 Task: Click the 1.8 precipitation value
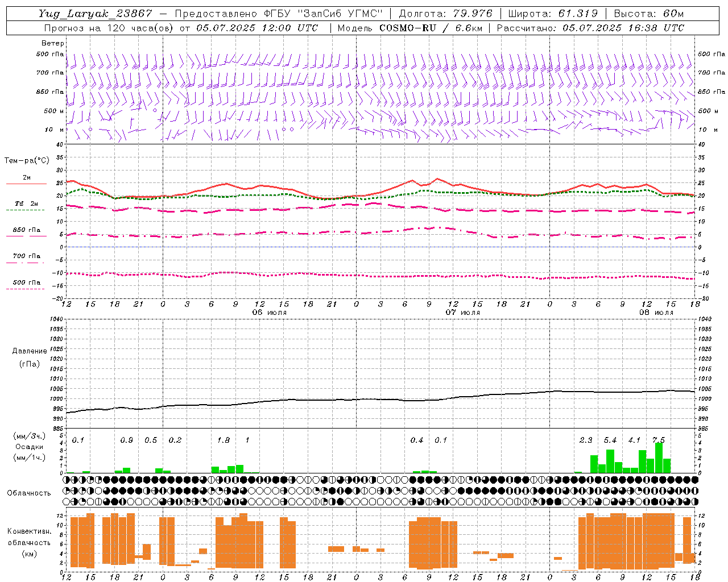(224, 440)
